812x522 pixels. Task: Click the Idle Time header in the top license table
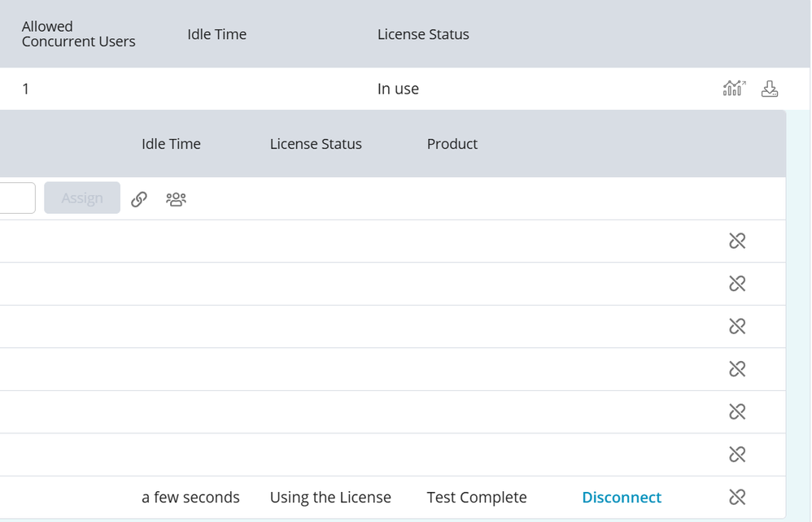tap(216, 34)
